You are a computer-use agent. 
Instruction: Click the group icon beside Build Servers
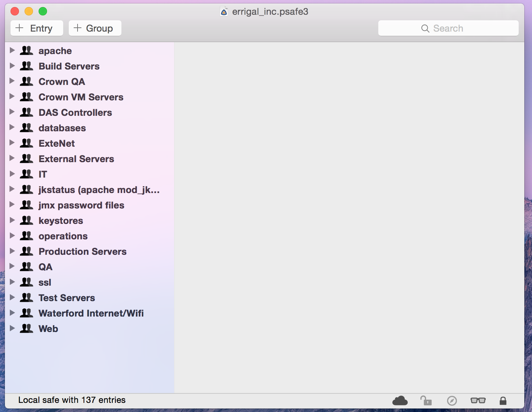pos(27,66)
